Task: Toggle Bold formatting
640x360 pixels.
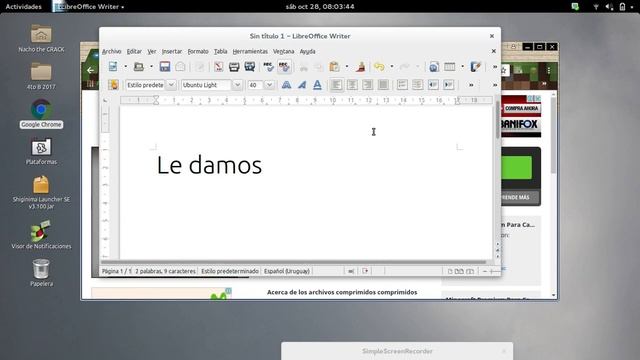Action: pos(287,85)
